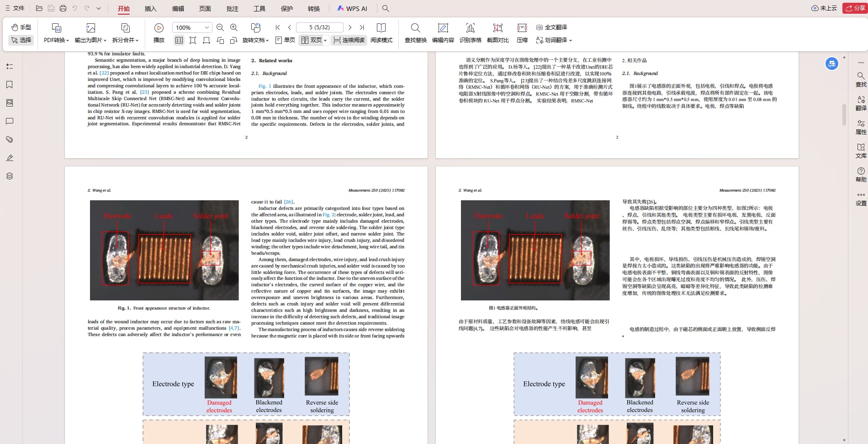Viewport: 868px width, 444px height.
Task: Open the PDF转换 dropdown menu
Action: pyautogui.click(x=56, y=40)
